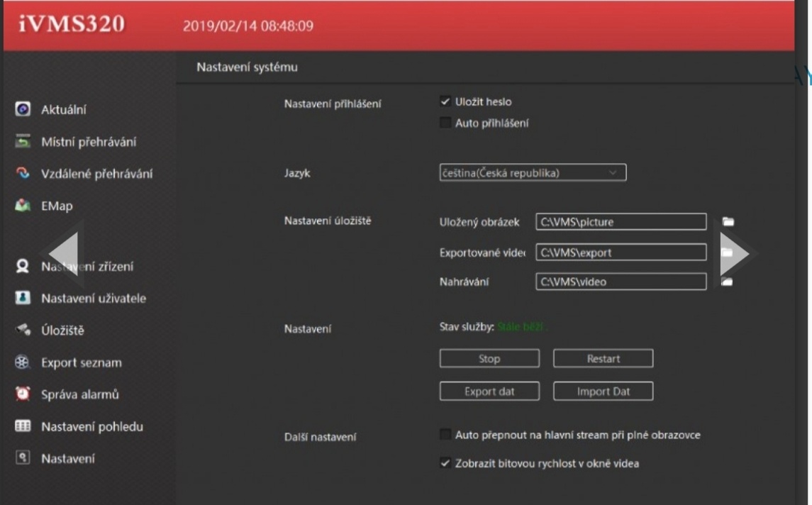This screenshot has width=812, height=505.
Task: Click the Restart service button
Action: point(603,359)
